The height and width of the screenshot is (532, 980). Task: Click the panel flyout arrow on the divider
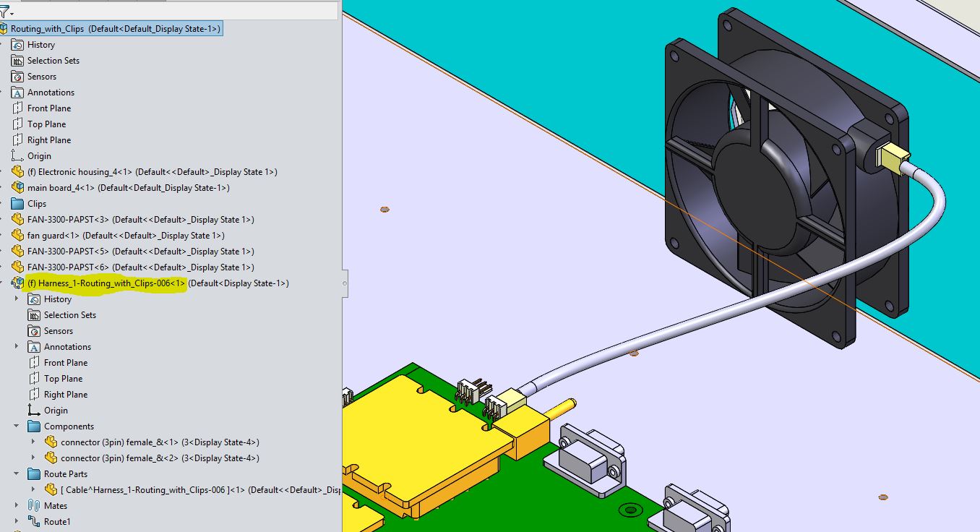pyautogui.click(x=345, y=284)
